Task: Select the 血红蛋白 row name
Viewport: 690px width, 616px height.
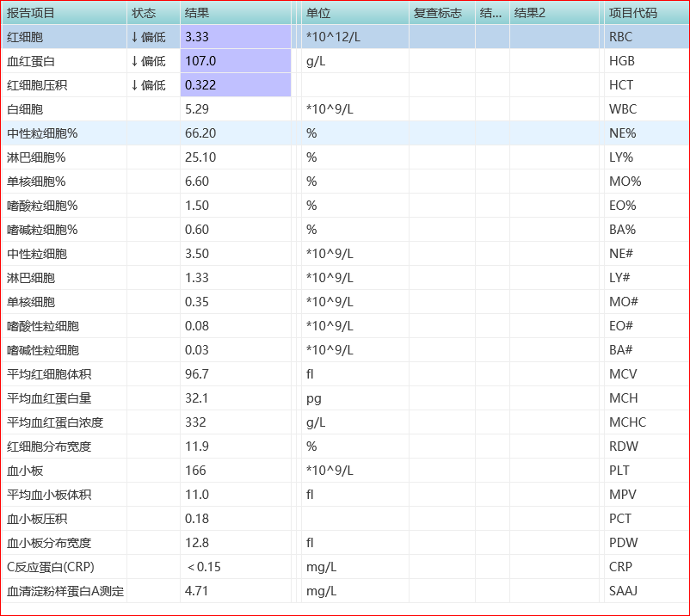Action: click(31, 61)
